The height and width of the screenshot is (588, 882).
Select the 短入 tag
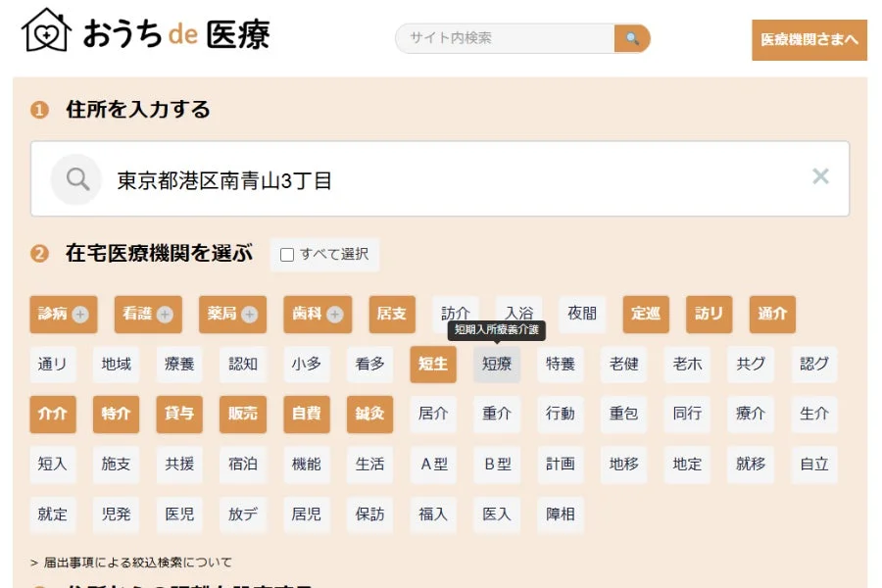(53, 465)
